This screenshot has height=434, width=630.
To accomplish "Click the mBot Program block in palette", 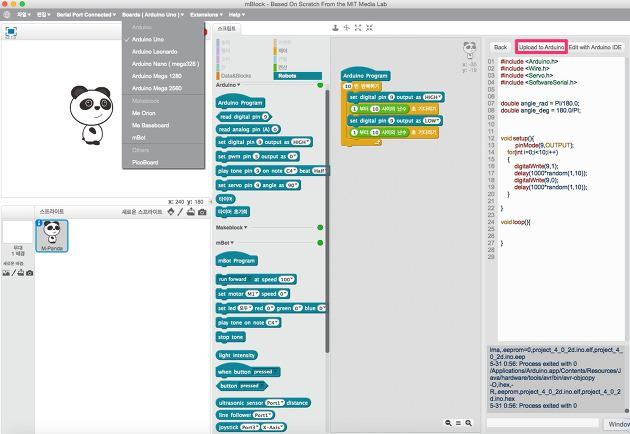I will (237, 260).
